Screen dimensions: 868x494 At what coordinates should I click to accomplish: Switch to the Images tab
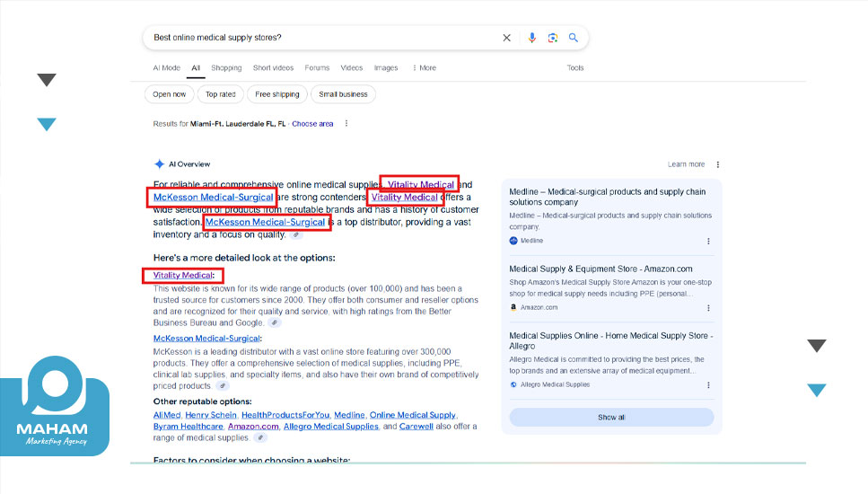(x=386, y=67)
